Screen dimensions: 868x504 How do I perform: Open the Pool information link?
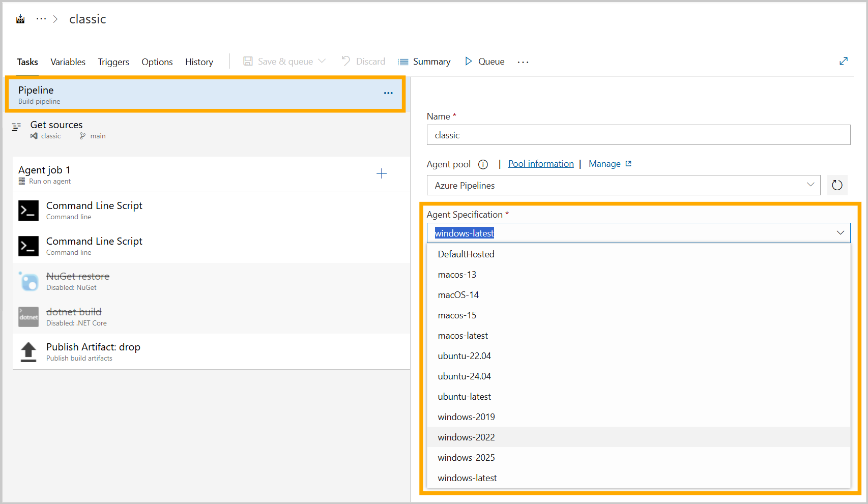coord(541,164)
